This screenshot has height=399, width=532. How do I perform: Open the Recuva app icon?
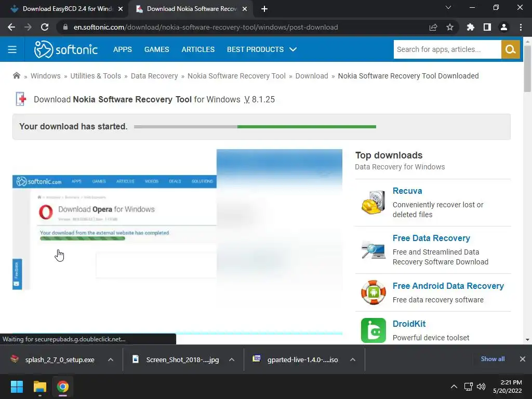[x=373, y=203]
